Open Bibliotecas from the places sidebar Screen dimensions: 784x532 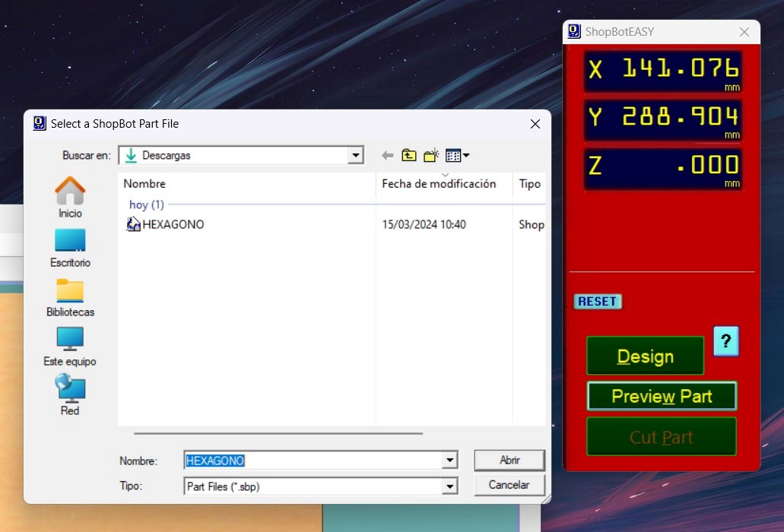[70, 298]
